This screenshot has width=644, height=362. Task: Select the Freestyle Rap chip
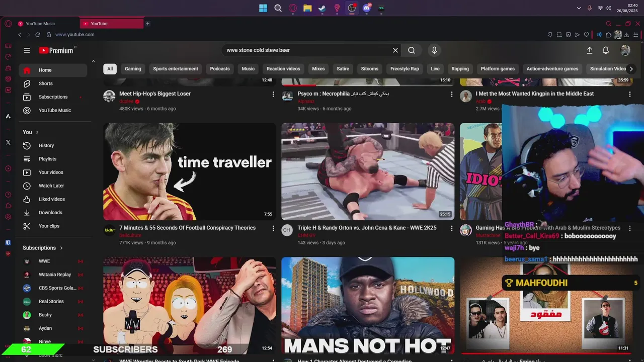405,69
